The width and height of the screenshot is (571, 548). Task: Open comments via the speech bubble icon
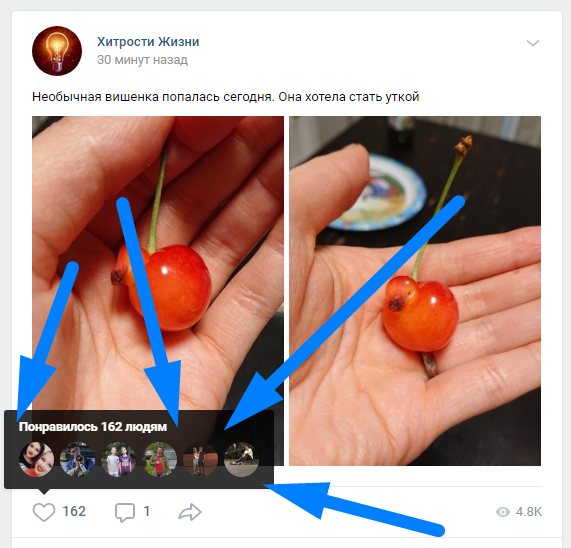pos(125,512)
